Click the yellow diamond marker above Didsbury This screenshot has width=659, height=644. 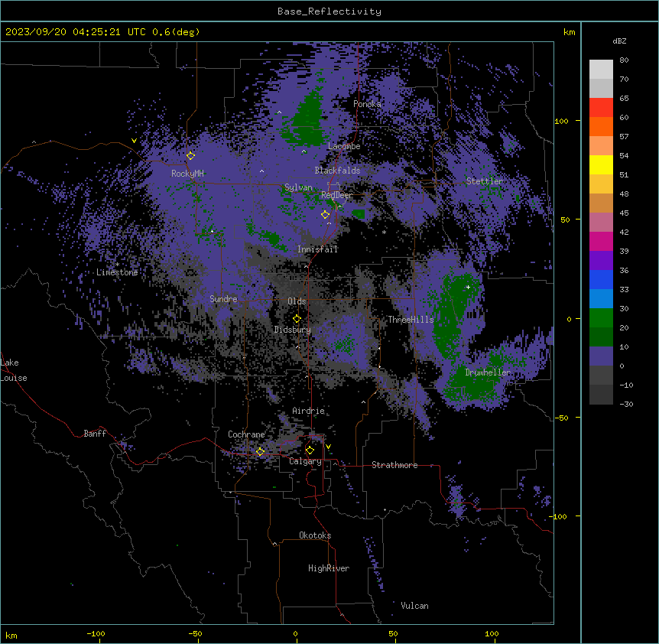(297, 319)
